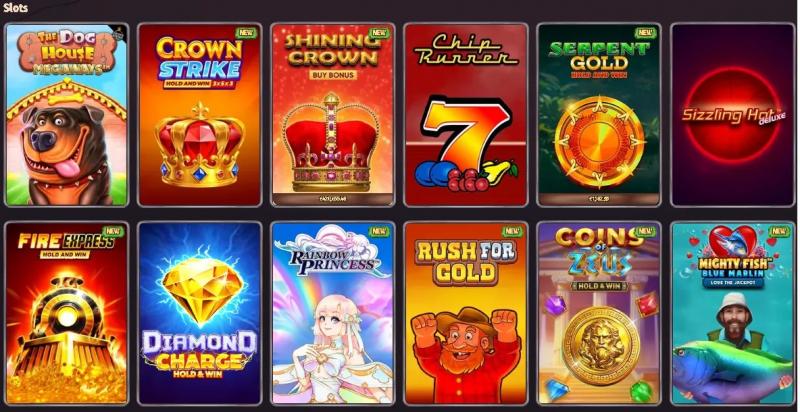Click the NEW badge on Fire Express
800x412 pixels.
coord(113,231)
